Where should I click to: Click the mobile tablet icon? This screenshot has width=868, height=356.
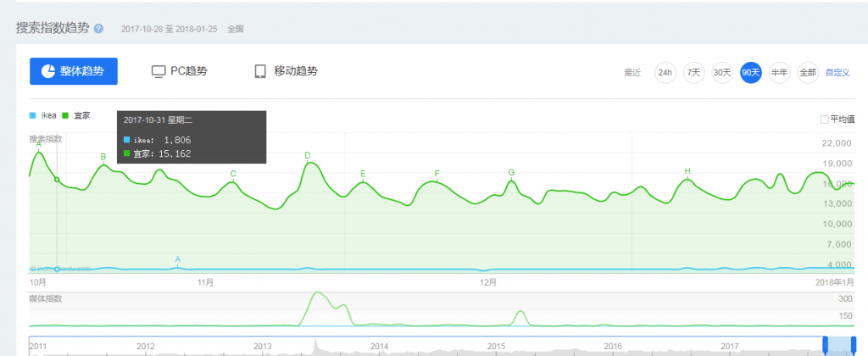[260, 71]
